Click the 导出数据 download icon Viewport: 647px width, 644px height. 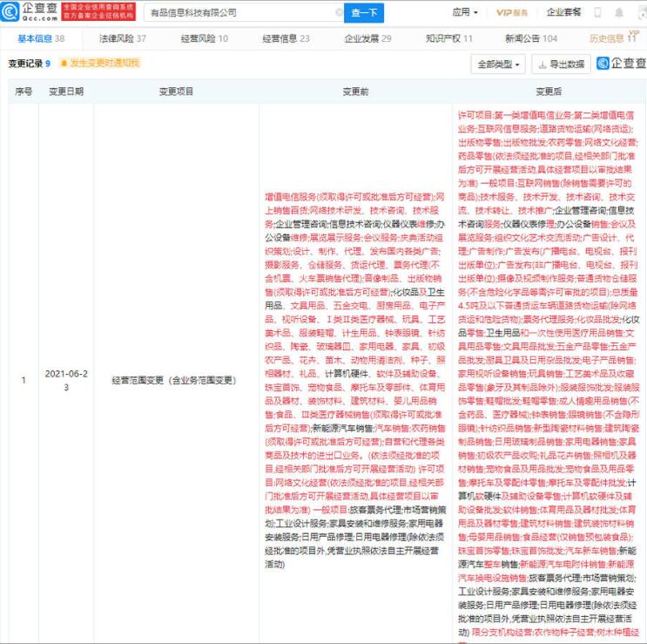[543, 64]
